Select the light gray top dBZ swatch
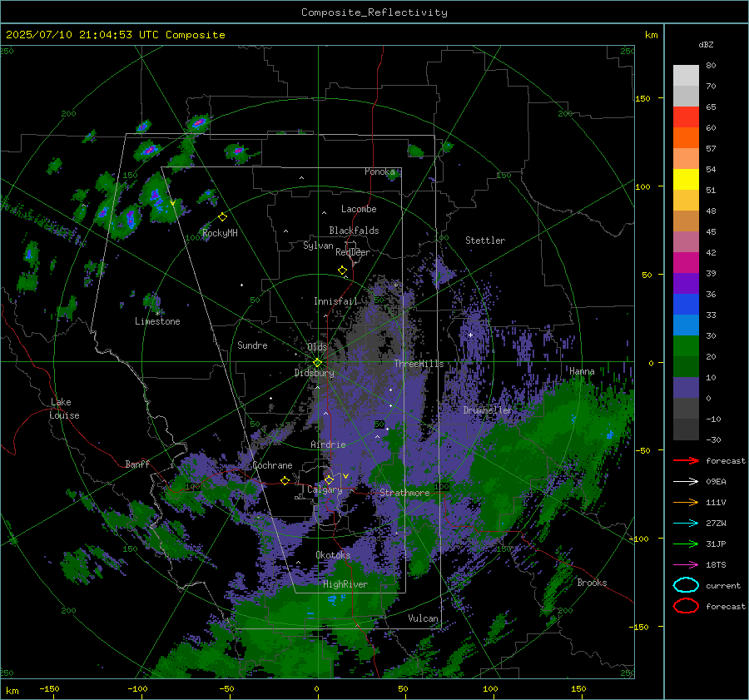 (686, 76)
